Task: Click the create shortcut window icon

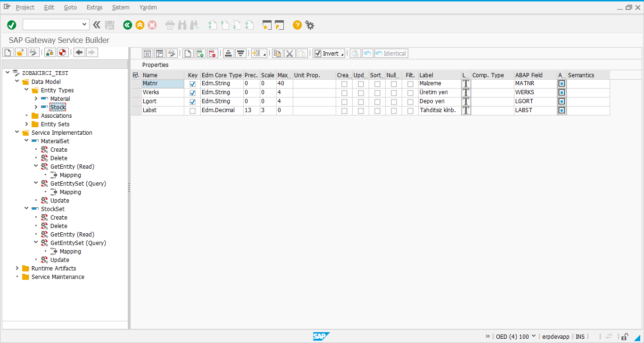Action: 280,25
